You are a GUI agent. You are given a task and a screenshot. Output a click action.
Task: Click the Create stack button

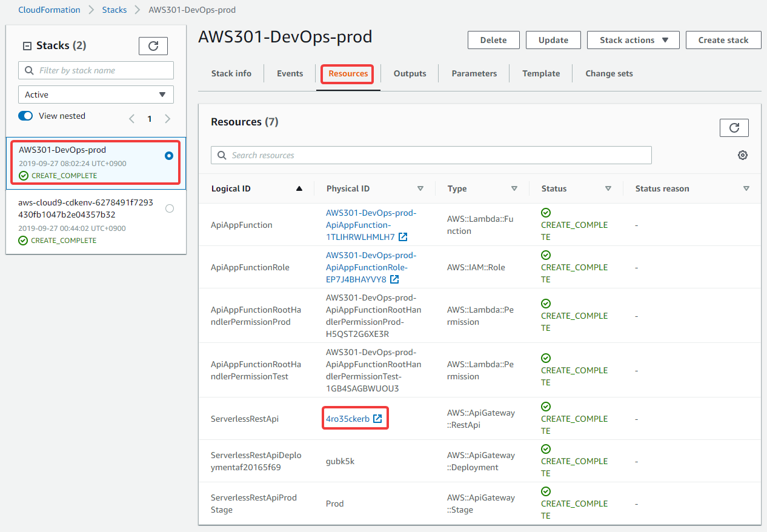click(723, 40)
